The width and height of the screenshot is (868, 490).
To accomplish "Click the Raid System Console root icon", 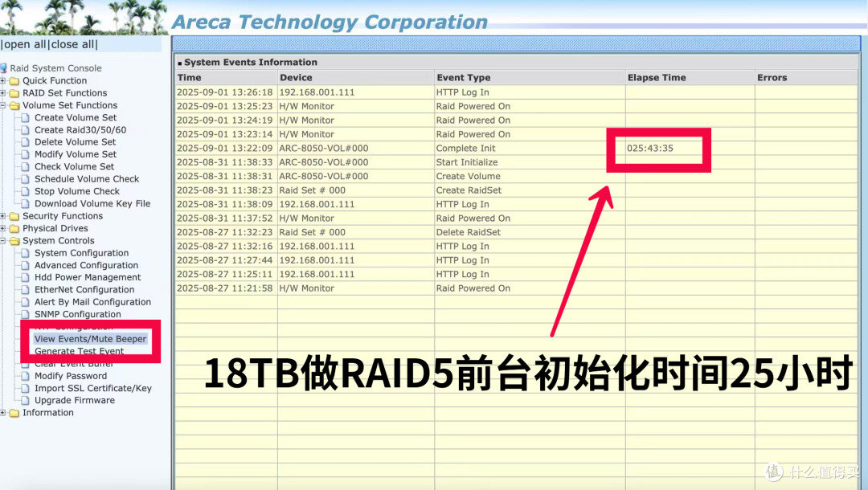I will [x=3, y=68].
